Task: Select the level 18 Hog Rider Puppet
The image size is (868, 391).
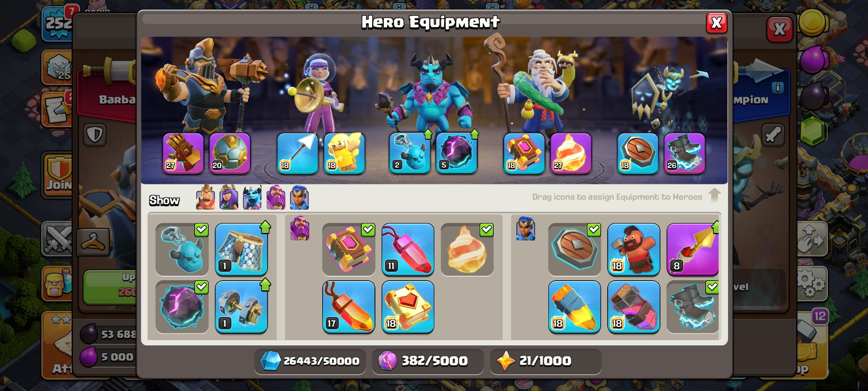Action: (633, 249)
